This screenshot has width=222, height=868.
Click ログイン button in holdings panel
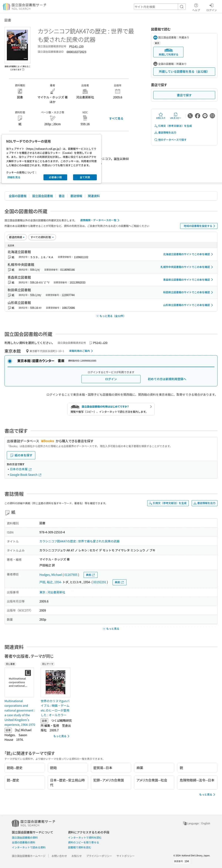111,379
